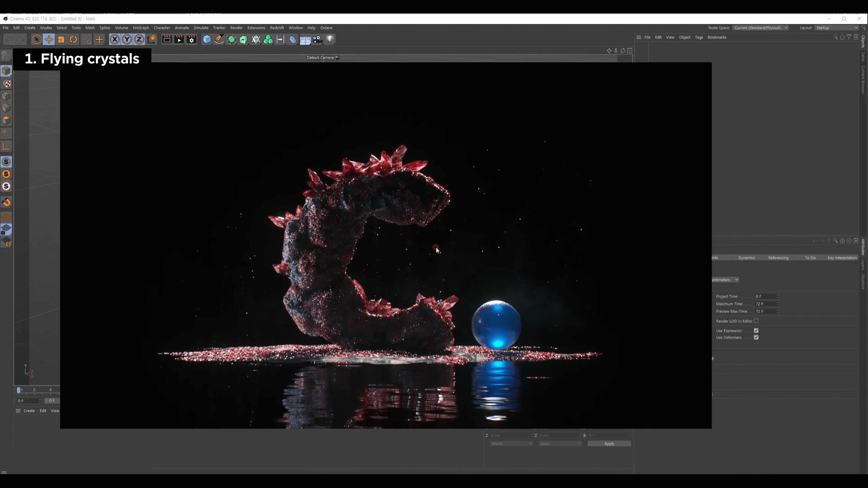Select the Move tool
The height and width of the screenshot is (488, 868).
point(49,40)
